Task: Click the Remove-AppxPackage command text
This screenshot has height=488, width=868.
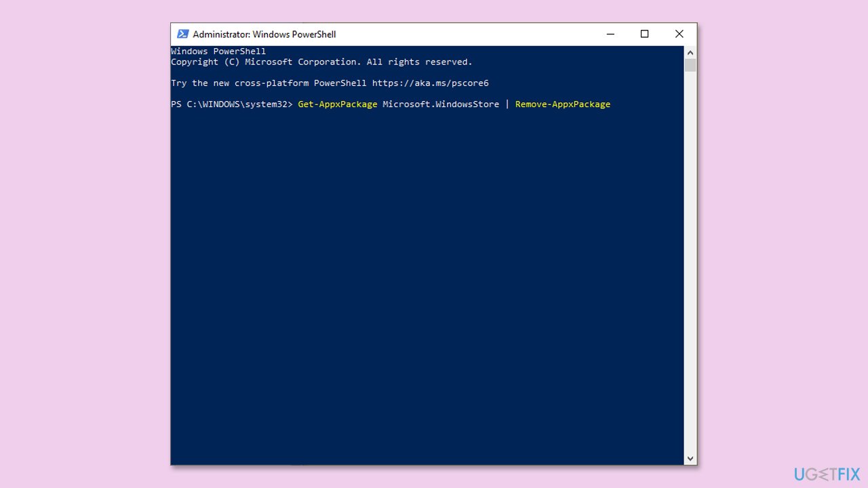Action: click(x=563, y=104)
